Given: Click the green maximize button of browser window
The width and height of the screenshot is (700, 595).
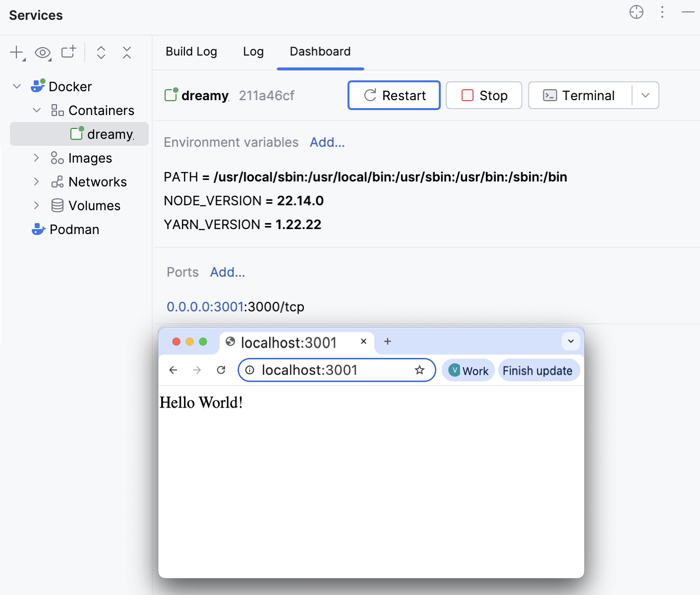Looking at the screenshot, I should point(203,342).
